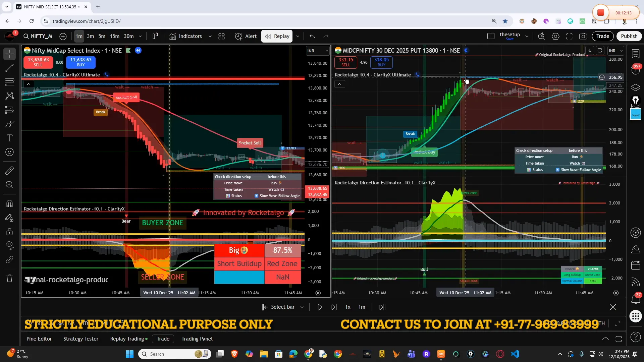The image size is (644, 362).
Task: Toggle Lock All Drawings on left toolbar
Action: point(9,232)
